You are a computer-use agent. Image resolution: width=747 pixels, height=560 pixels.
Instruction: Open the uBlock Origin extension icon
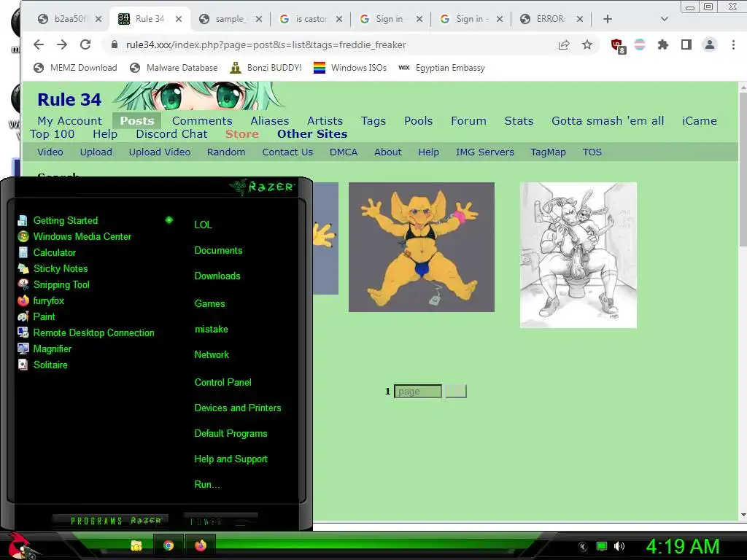coord(618,46)
